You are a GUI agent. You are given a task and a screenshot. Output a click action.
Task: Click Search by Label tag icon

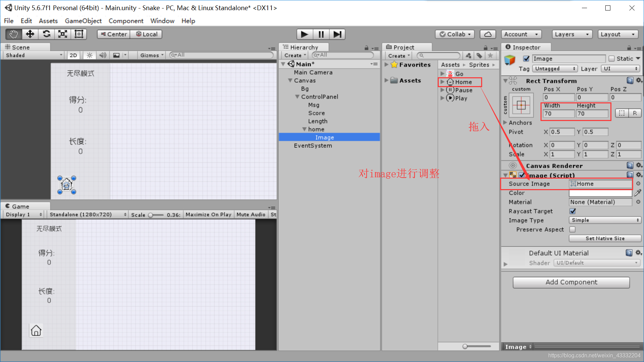click(x=479, y=56)
